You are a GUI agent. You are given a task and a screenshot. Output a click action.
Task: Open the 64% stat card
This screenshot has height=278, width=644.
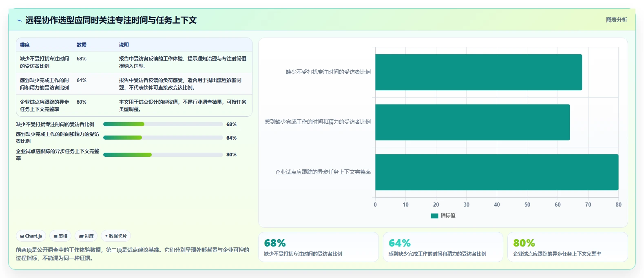(443, 247)
